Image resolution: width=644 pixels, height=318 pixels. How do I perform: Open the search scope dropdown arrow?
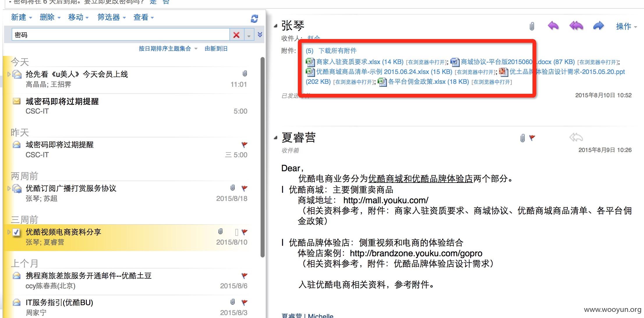pos(249,35)
